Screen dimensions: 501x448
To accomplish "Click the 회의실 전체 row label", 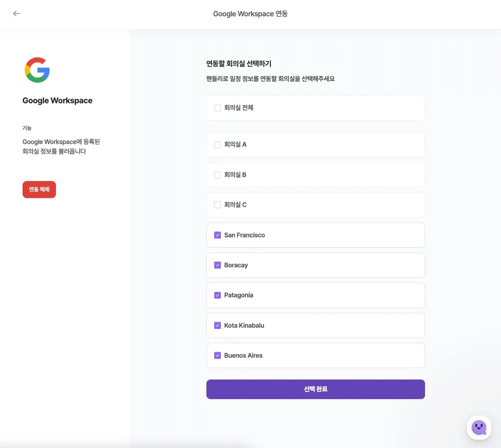I will tap(239, 108).
